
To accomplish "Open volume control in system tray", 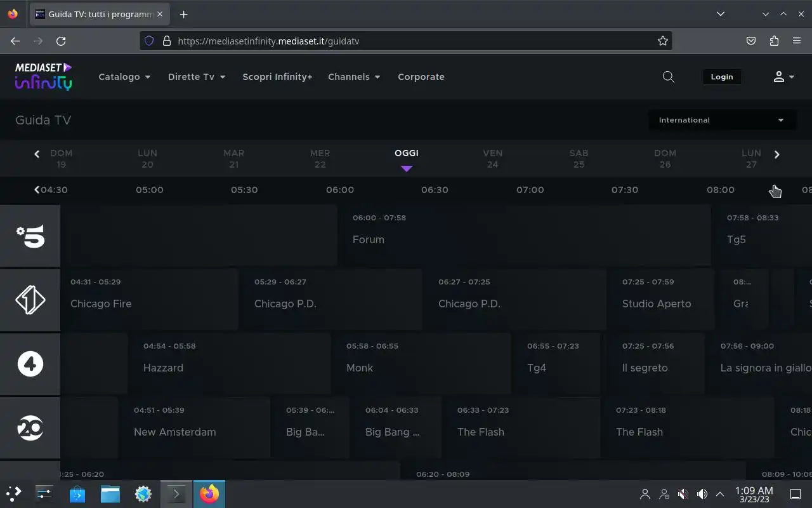I will 702,494.
